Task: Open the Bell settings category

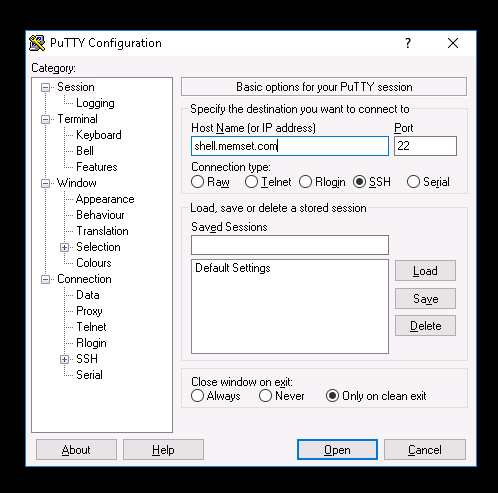Action: [85, 151]
